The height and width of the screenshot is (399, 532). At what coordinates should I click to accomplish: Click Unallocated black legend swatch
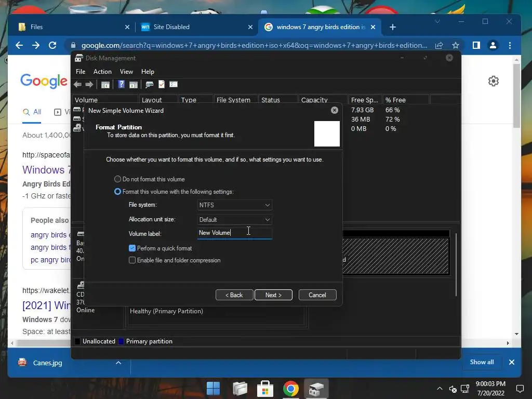[x=77, y=341]
